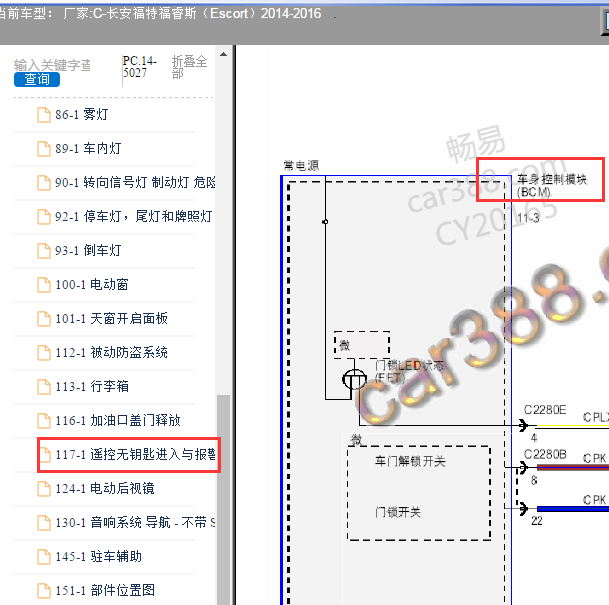Click the C2280E connector label
The width and height of the screenshot is (609, 605).
545,410
